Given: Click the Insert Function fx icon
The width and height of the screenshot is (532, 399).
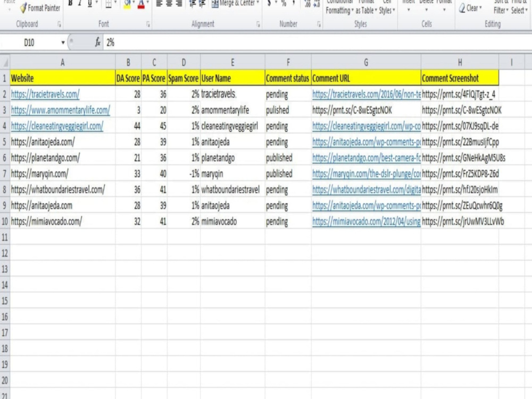Looking at the screenshot, I should tap(97, 43).
